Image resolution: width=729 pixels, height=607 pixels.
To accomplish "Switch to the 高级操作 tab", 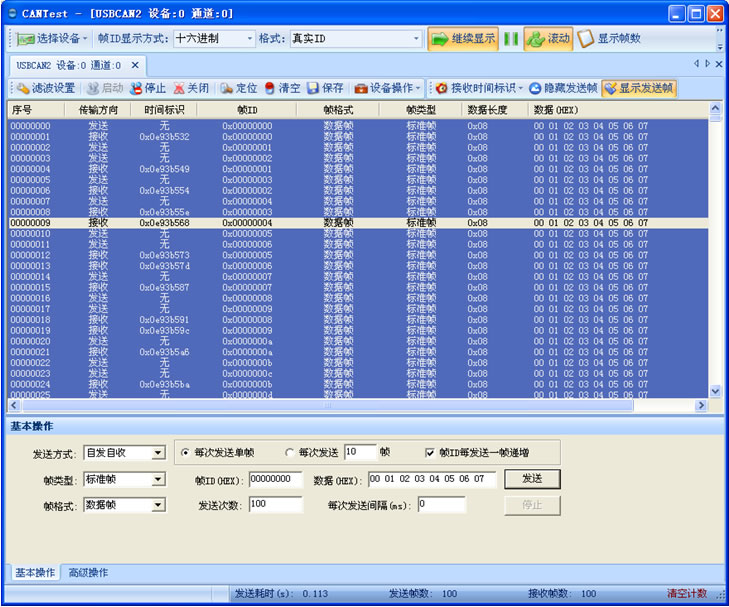I will coord(88,573).
